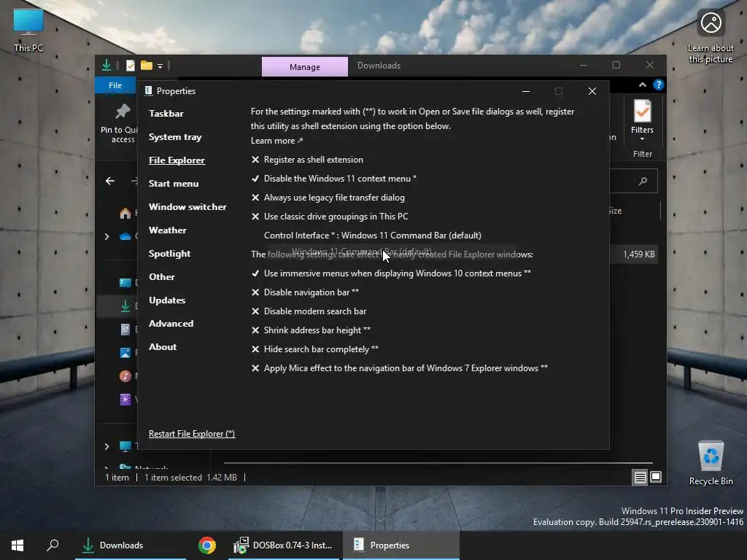Click the 1,459 KB size cell
The width and height of the screenshot is (747, 560).
click(x=639, y=254)
